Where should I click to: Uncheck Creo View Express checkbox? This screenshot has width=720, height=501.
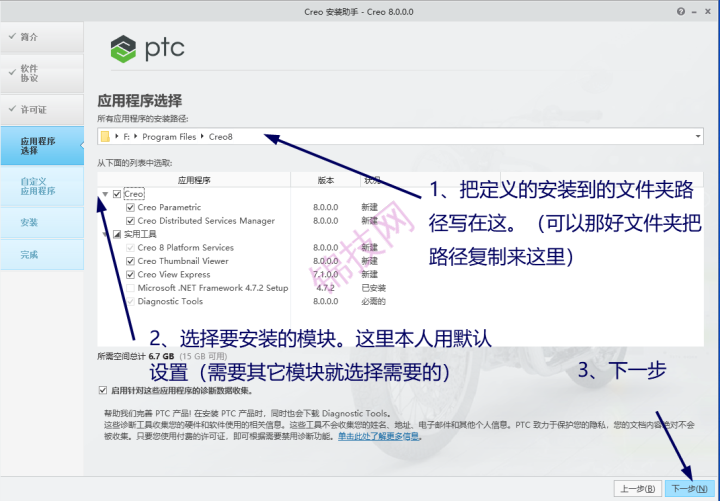(x=130, y=275)
